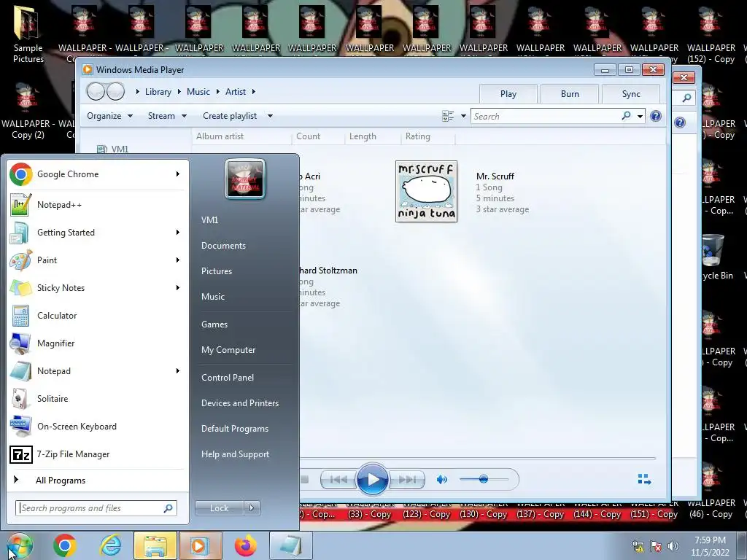747x560 pixels.
Task: Expand Google Chrome jump list arrow
Action: 178,174
